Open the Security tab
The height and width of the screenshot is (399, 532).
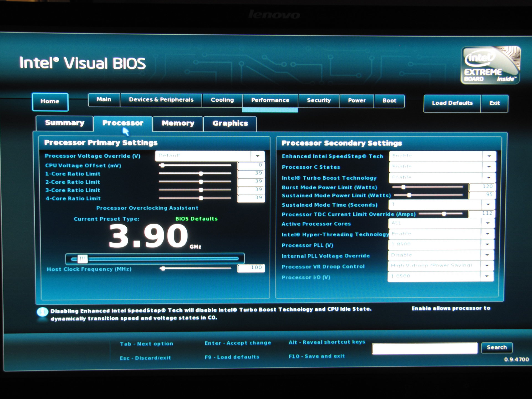point(319,101)
